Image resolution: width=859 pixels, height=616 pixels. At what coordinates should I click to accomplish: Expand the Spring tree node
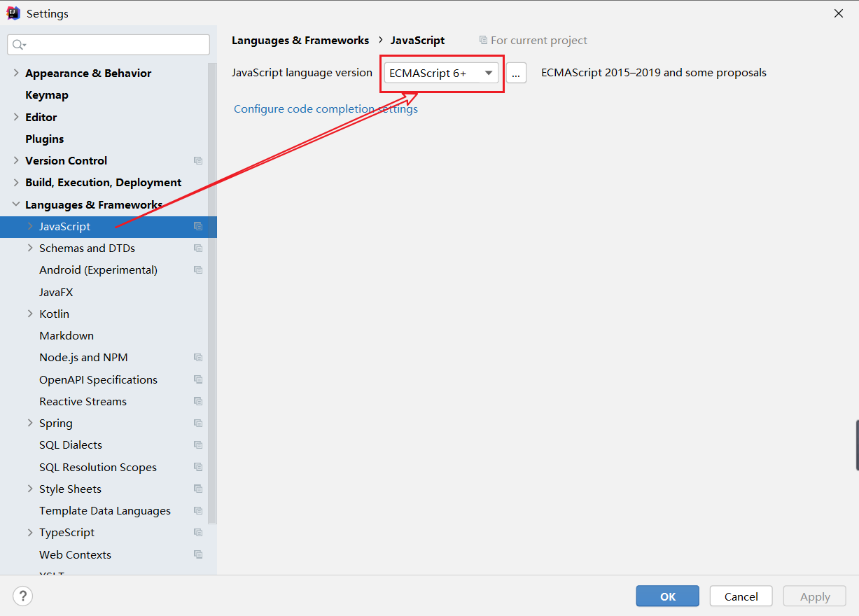pos(30,423)
